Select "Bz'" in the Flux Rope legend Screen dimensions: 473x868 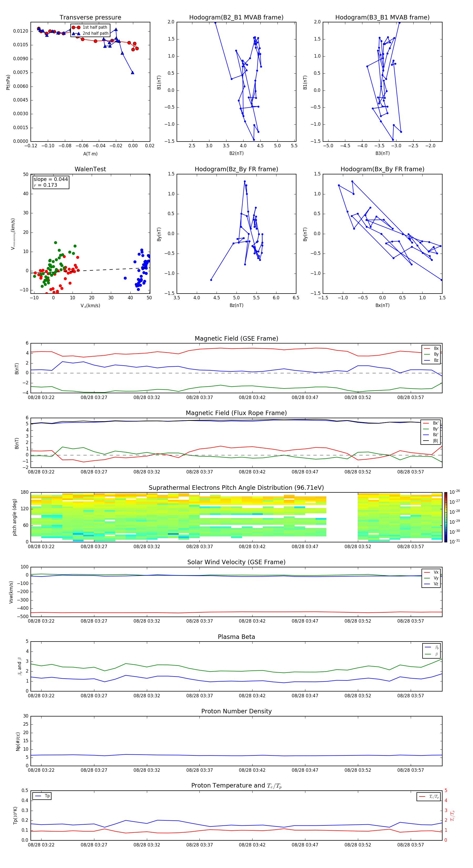tap(431, 435)
